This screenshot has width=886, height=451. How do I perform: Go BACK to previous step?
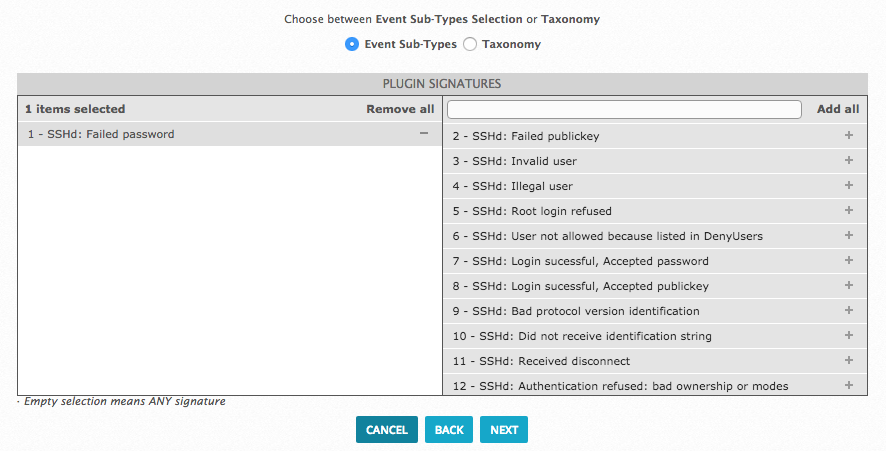[449, 430]
